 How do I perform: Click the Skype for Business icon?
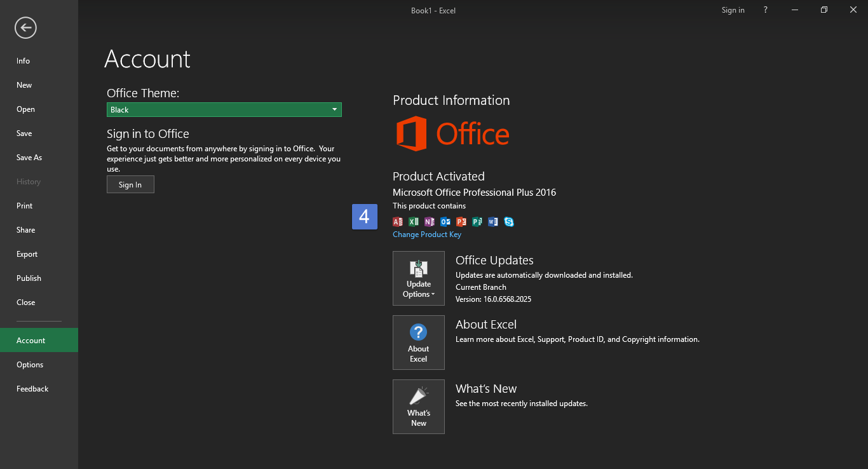click(x=509, y=222)
